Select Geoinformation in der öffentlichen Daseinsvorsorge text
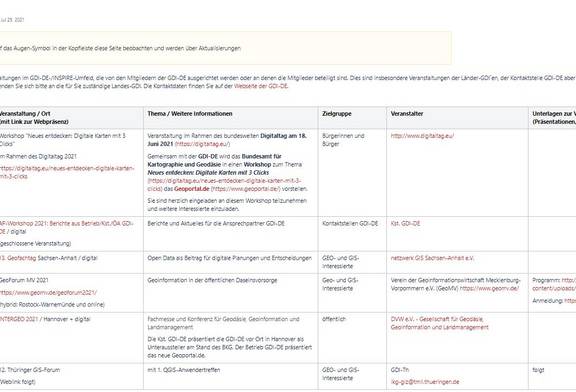Screen dimensions: 576x392 [212, 280]
